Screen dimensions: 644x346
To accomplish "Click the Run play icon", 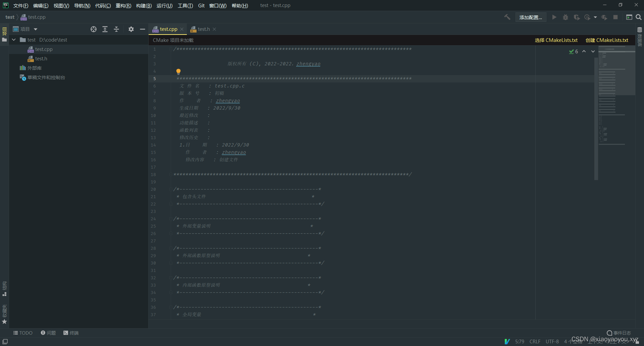I will tap(554, 17).
